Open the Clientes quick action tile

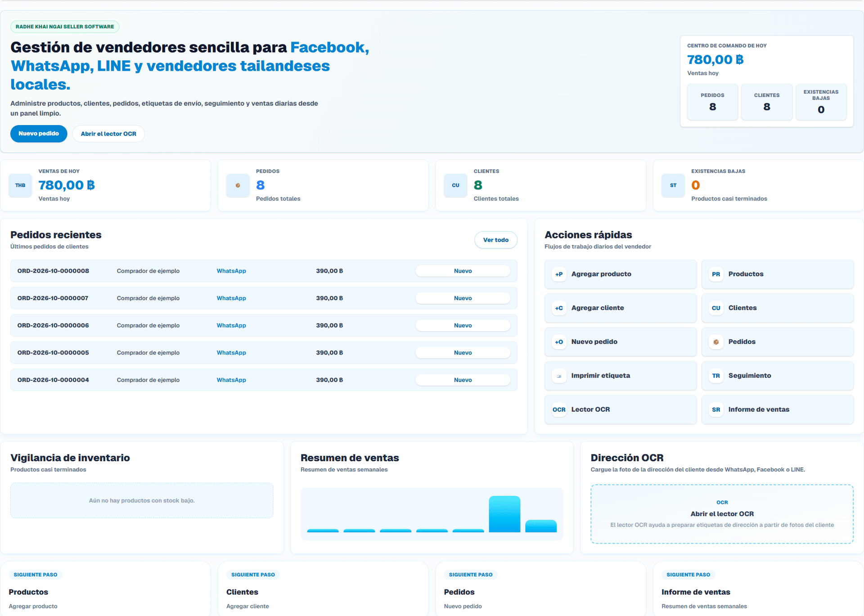point(777,308)
